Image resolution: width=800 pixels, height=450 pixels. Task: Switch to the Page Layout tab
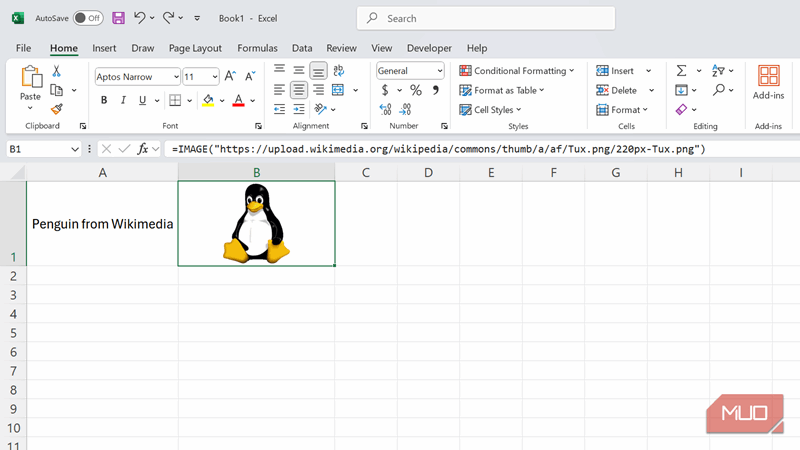pyautogui.click(x=195, y=48)
